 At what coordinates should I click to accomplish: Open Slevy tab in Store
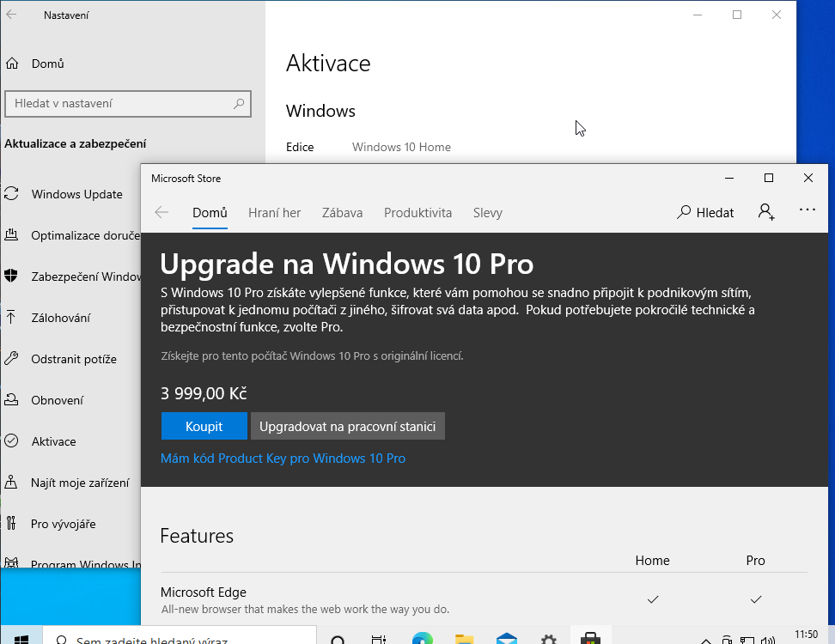488,213
